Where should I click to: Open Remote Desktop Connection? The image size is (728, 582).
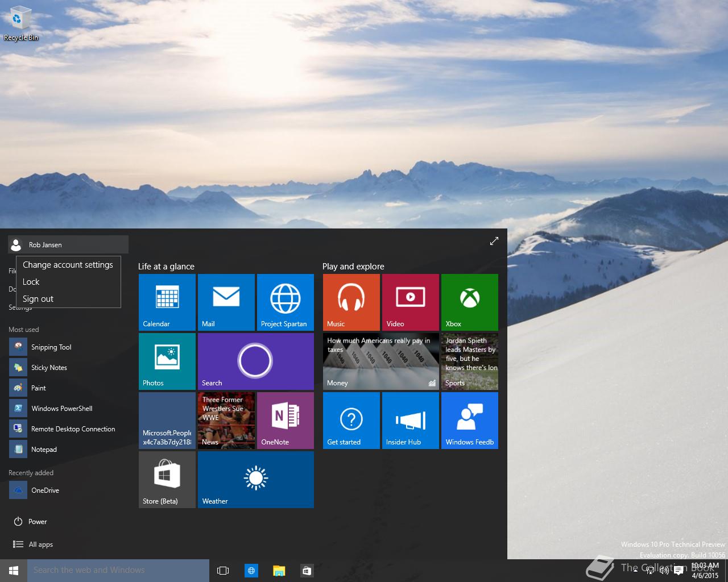(68, 429)
